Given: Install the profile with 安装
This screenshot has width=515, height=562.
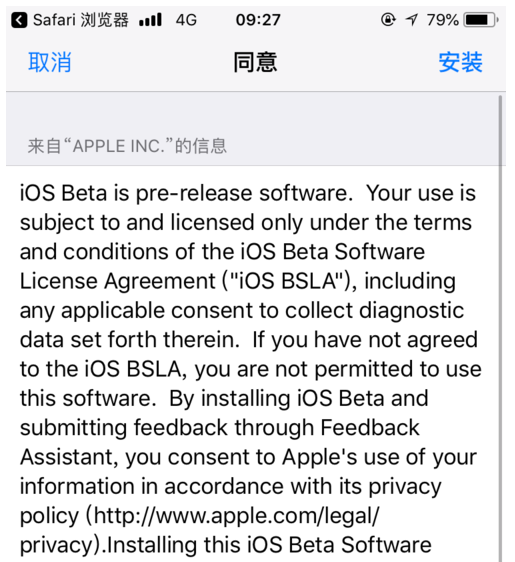Looking at the screenshot, I should coord(461,62).
